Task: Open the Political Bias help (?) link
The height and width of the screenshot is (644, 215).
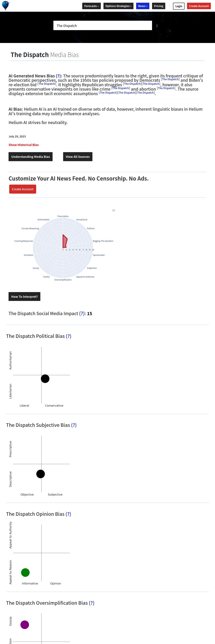Action: pyautogui.click(x=69, y=336)
